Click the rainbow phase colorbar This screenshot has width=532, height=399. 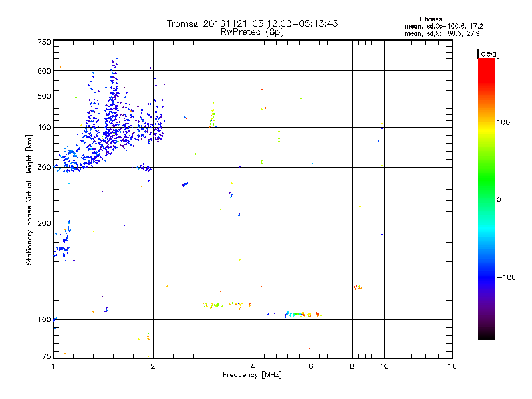487,198
